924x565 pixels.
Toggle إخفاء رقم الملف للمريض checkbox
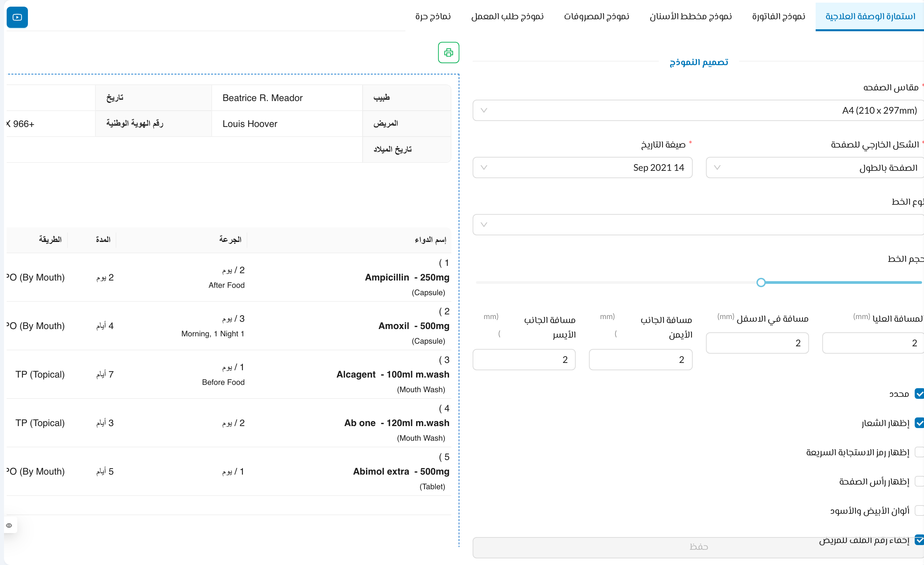(919, 540)
